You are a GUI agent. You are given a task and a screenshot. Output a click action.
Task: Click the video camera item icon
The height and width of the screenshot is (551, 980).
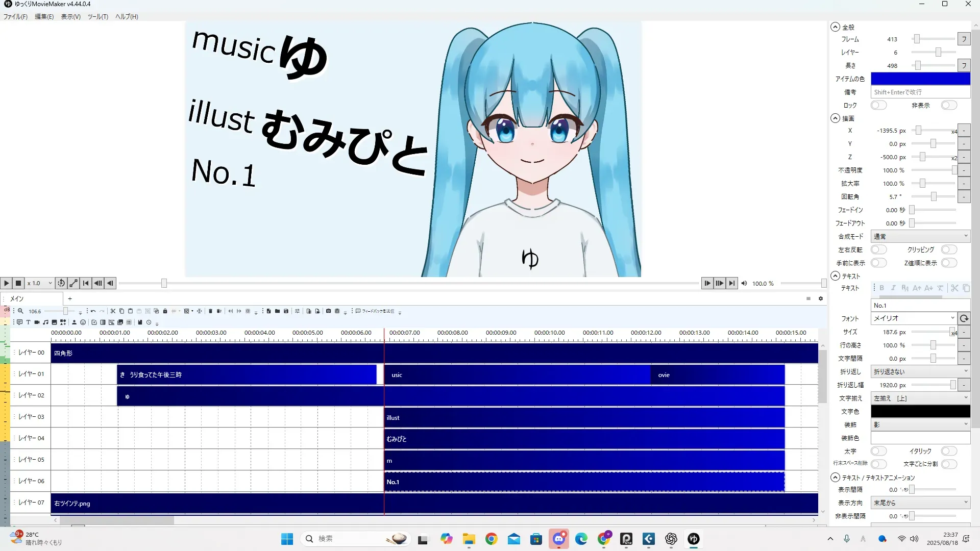pyautogui.click(x=37, y=322)
